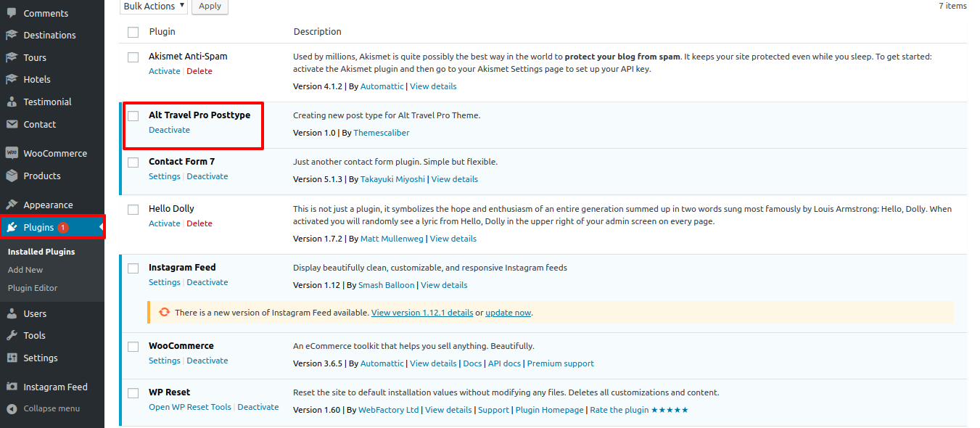Deactivate the WooCommerce plugin
The width and height of the screenshot is (980, 428).
[x=207, y=361]
